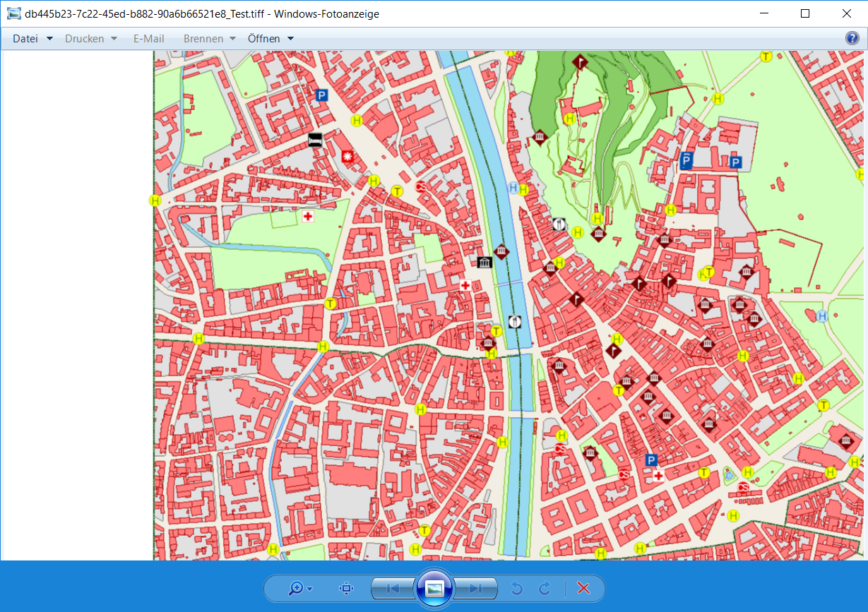This screenshot has height=612, width=868.
Task: Open the E-Mail menu
Action: coord(148,39)
